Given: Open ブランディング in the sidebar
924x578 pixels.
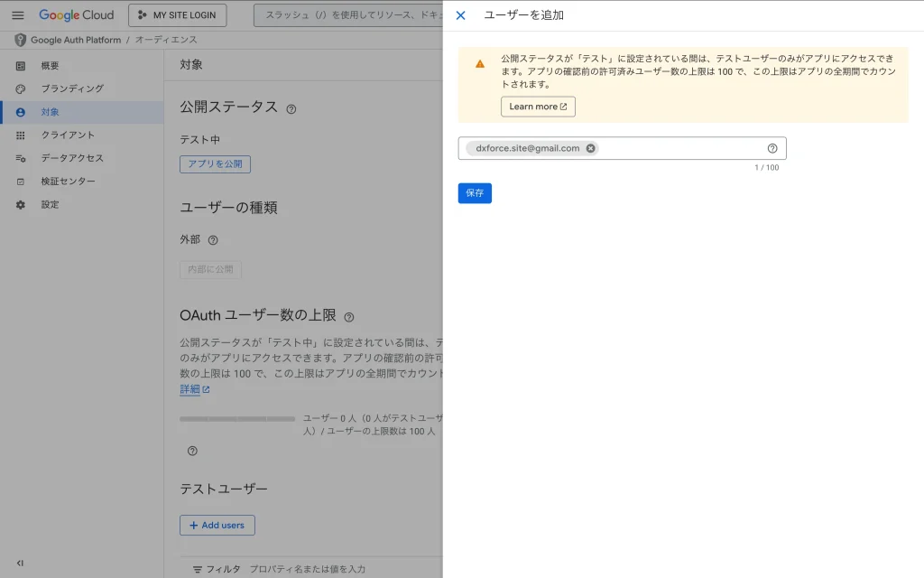Looking at the screenshot, I should click(x=72, y=89).
